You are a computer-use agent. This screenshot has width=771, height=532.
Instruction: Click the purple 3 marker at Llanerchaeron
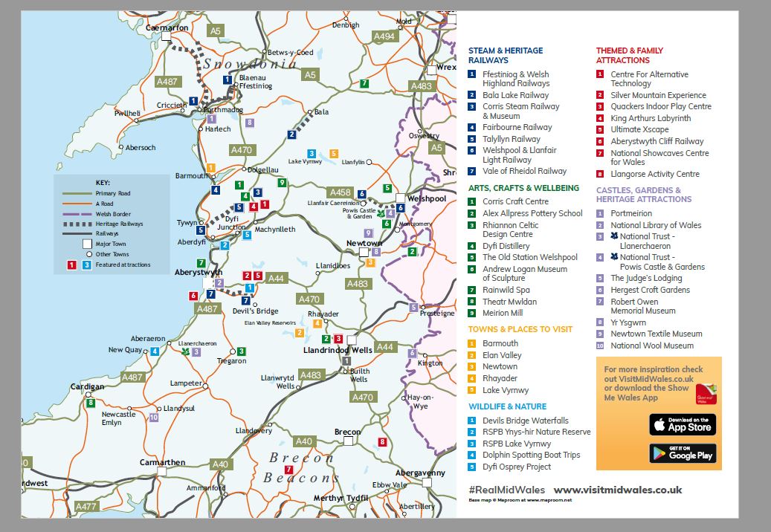pos(196,351)
